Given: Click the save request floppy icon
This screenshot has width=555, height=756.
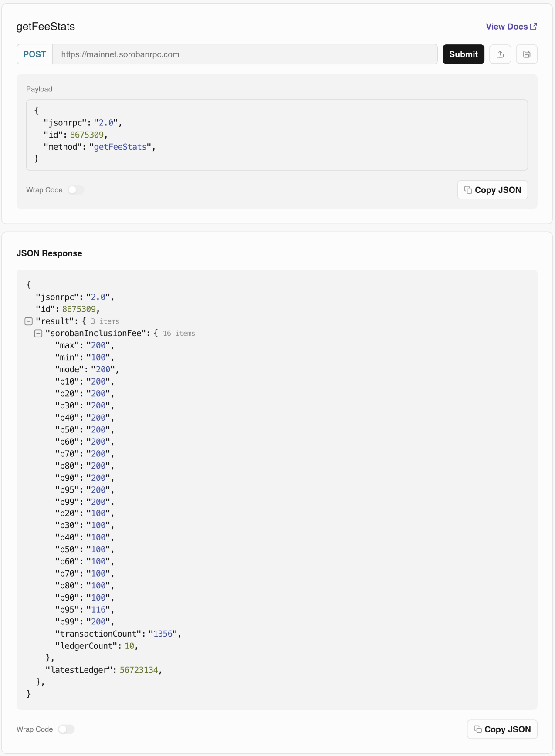Looking at the screenshot, I should point(527,54).
